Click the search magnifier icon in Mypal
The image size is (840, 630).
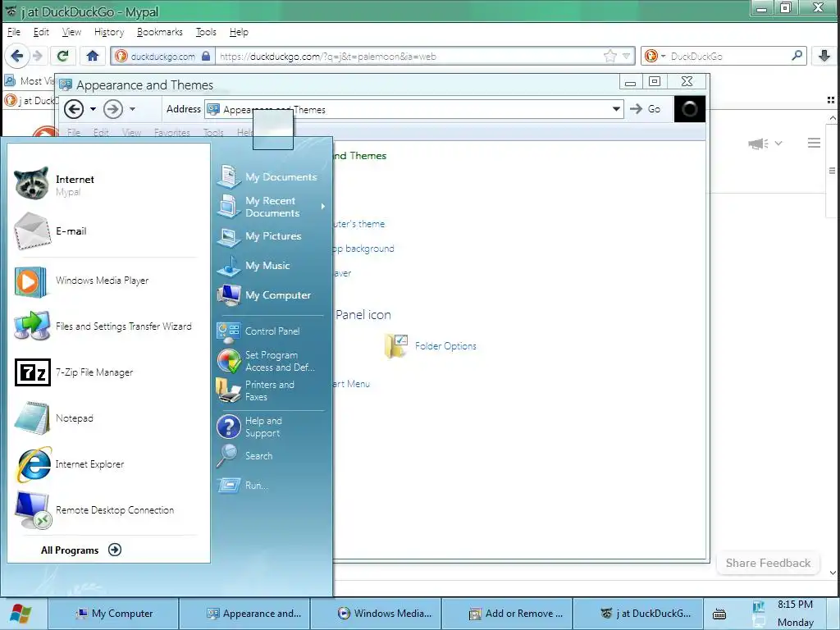pos(797,56)
